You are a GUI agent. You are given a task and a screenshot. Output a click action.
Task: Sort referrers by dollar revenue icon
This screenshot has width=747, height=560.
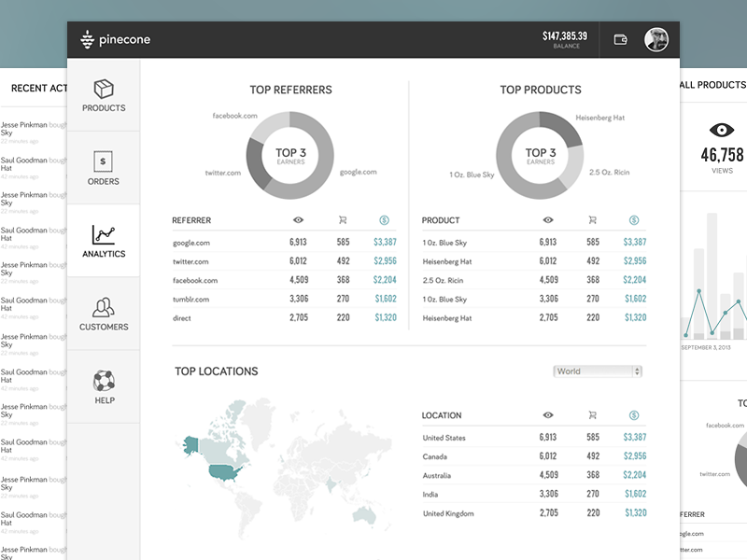(385, 220)
